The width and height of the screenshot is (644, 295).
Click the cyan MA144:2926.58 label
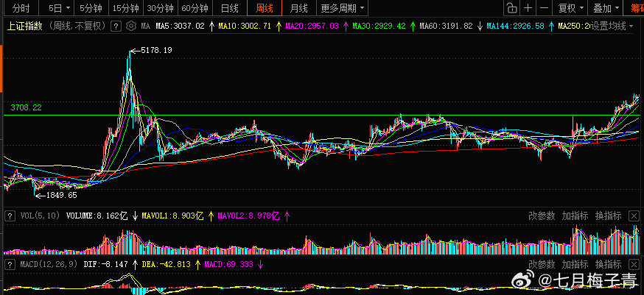516,26
